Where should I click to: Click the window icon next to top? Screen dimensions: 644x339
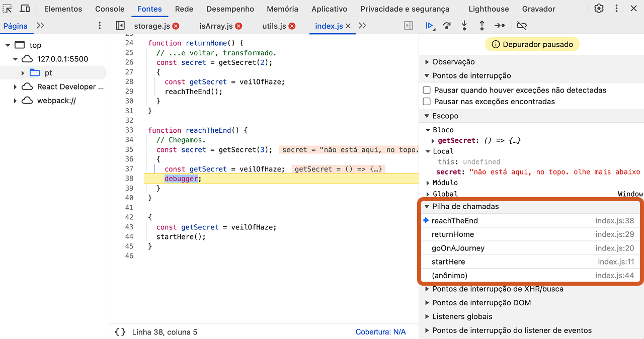point(20,45)
